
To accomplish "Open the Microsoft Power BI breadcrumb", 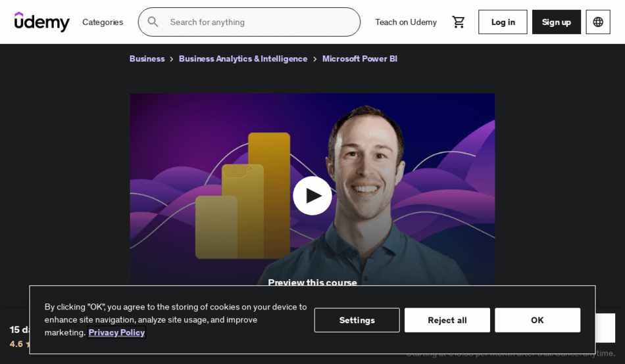I will click(360, 58).
